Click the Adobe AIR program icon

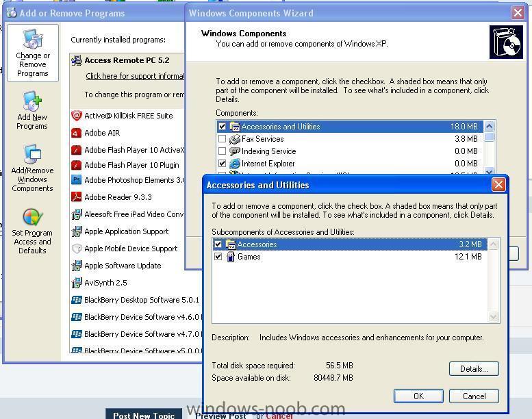76,133
